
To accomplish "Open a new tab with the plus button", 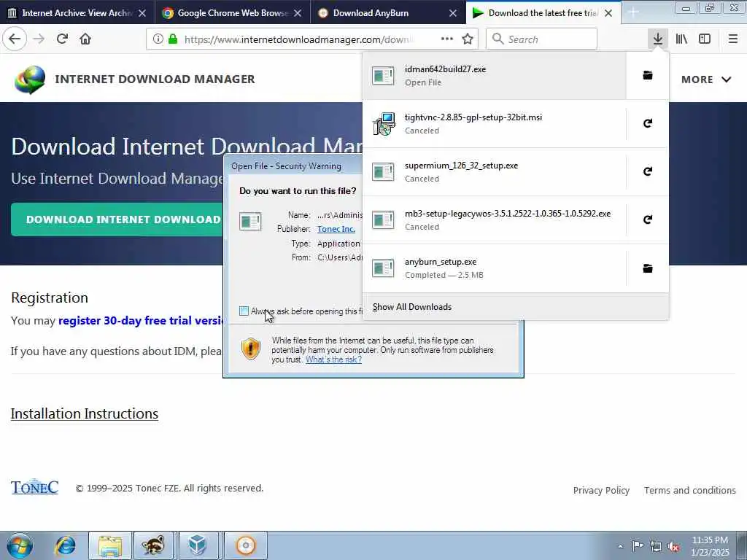I will coord(633,13).
